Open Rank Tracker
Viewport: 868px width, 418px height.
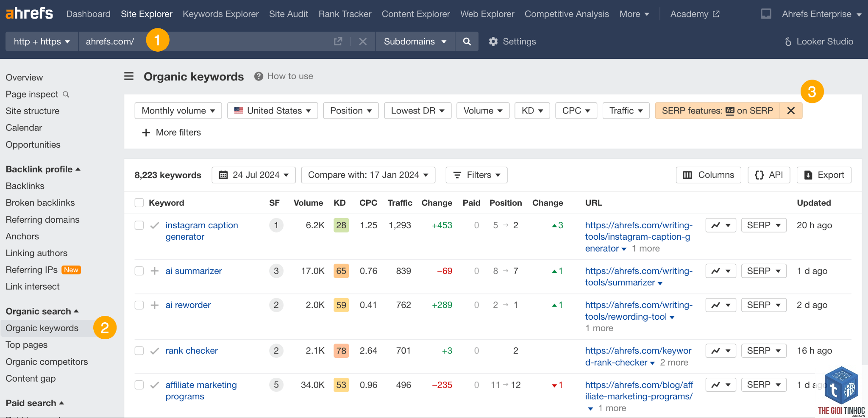coord(345,14)
